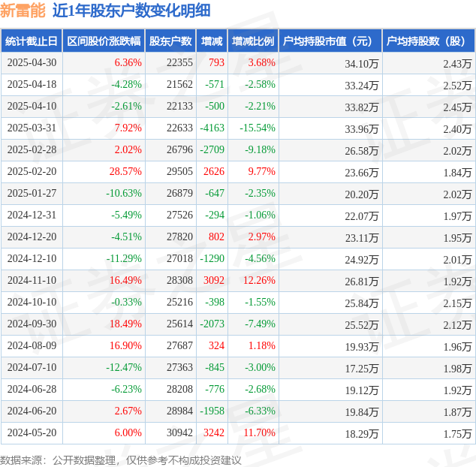The image size is (476, 467).
Task: Click shareholder count 30942
Action: point(179,433)
